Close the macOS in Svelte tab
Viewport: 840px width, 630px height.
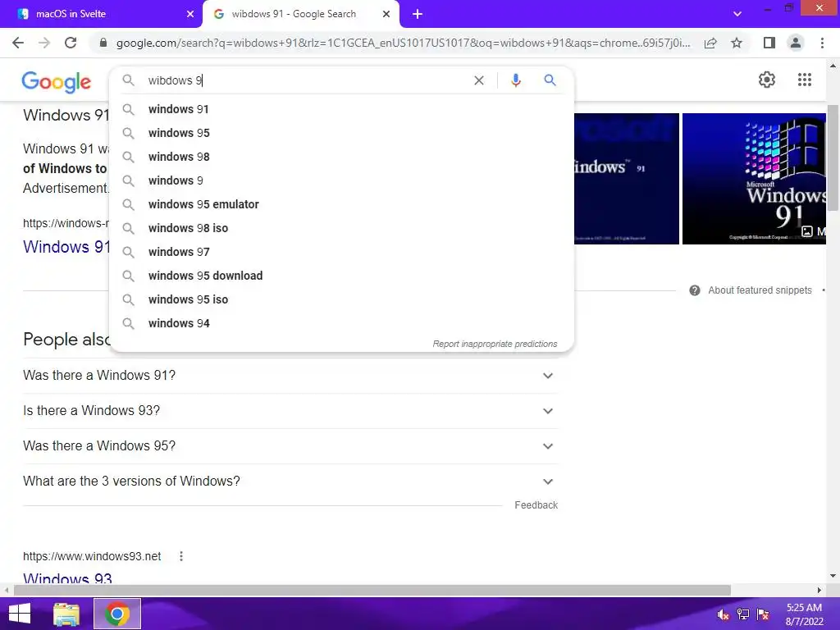click(190, 15)
